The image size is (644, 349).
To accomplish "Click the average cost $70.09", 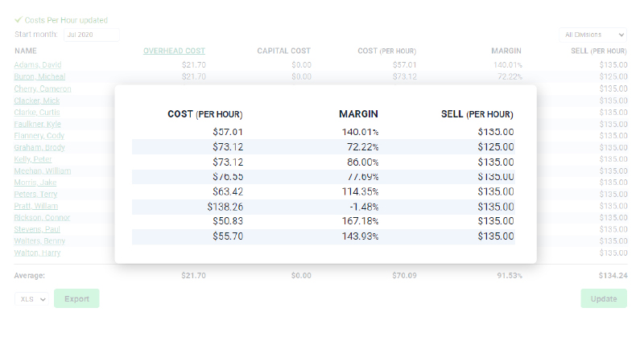I will click(404, 276).
